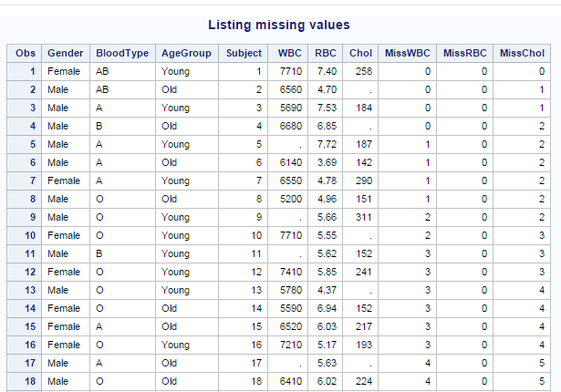Click the MissChol column header
The image size is (561, 392).
[x=524, y=54]
